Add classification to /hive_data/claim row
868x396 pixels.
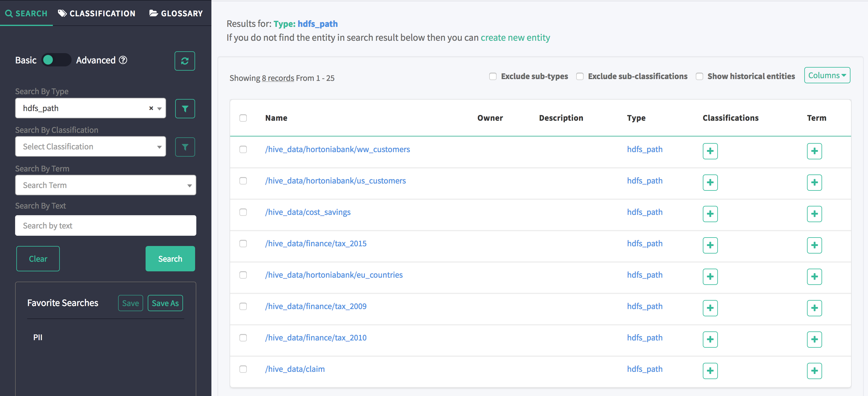coord(710,370)
